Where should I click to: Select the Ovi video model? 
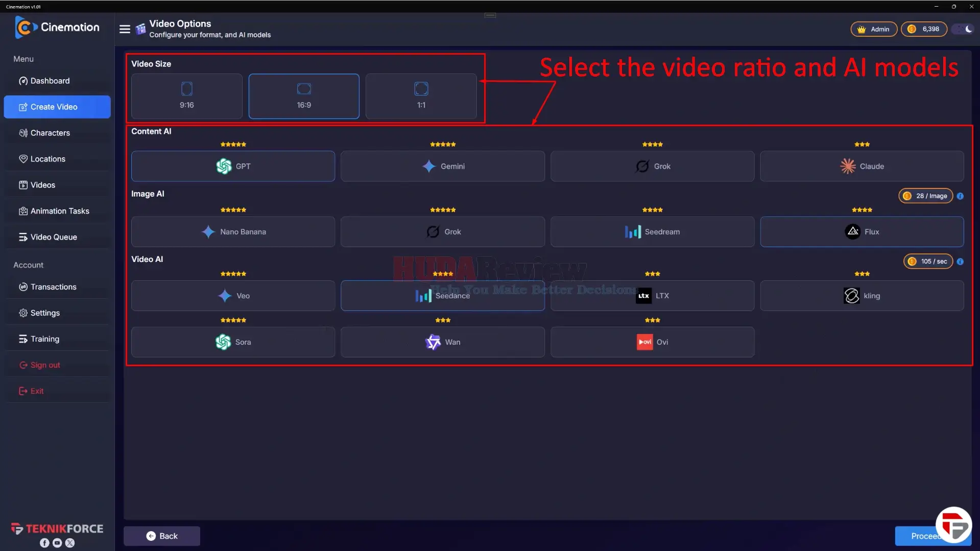(x=653, y=342)
